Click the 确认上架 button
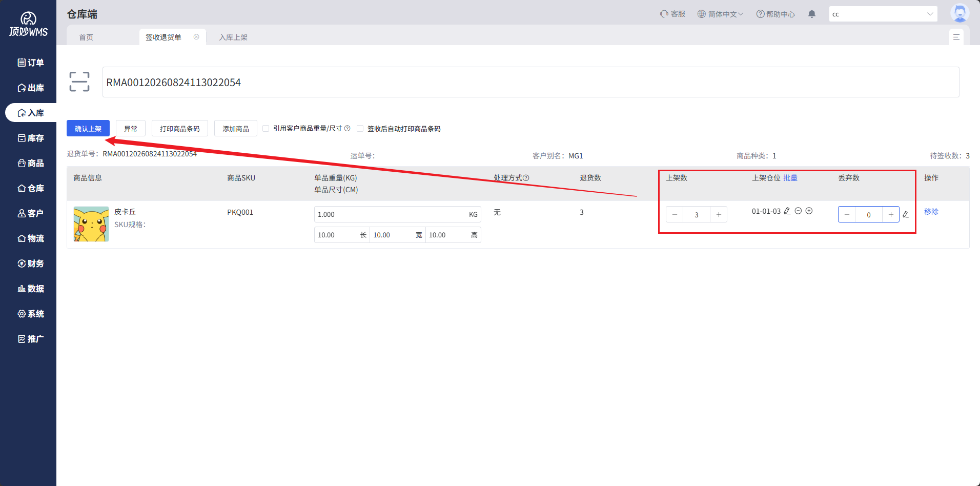This screenshot has width=980, height=486. [88, 128]
